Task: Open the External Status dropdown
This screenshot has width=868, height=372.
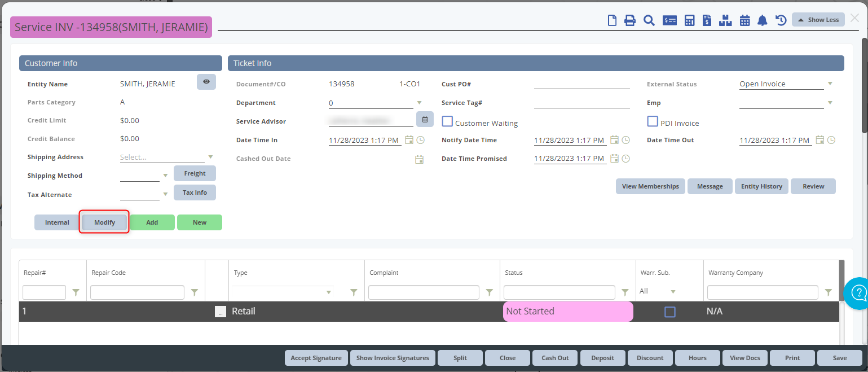Action: click(x=830, y=84)
